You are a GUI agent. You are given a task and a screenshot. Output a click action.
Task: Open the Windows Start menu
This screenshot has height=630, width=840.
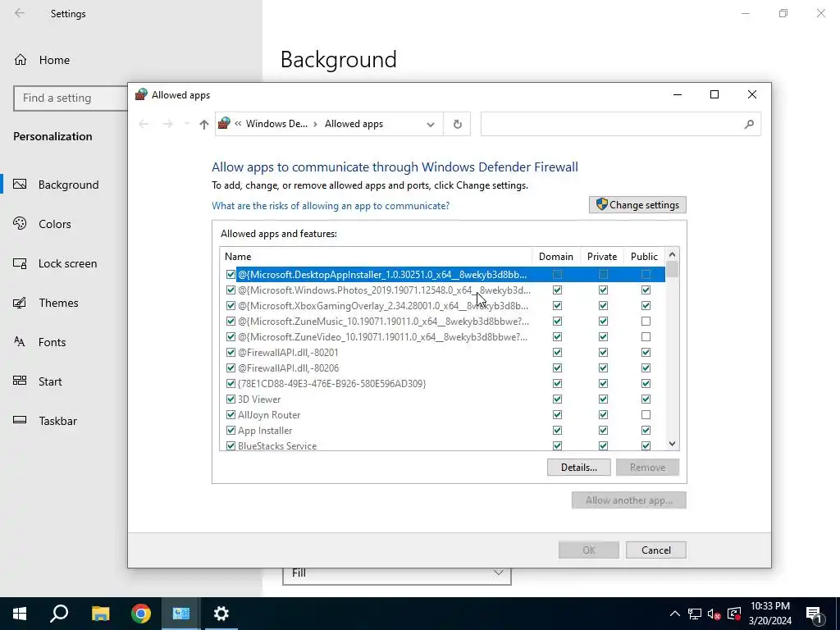click(20, 614)
